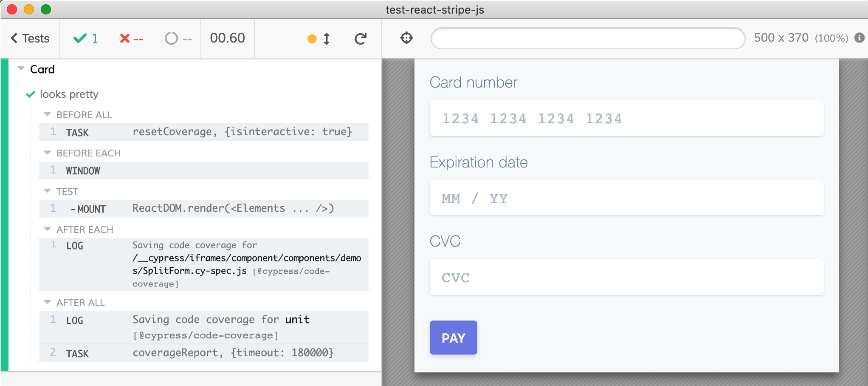
Task: Open viewport info icon
Action: pos(860,38)
